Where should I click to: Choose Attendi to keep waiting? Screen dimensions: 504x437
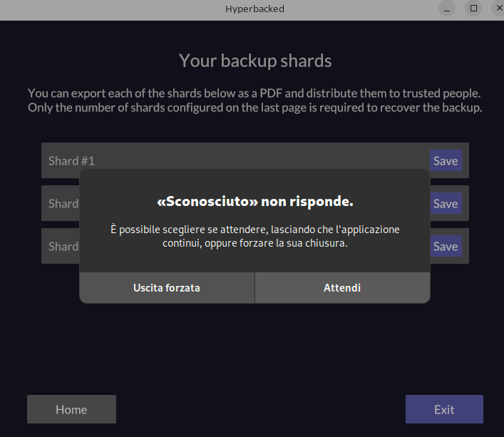[x=342, y=287]
